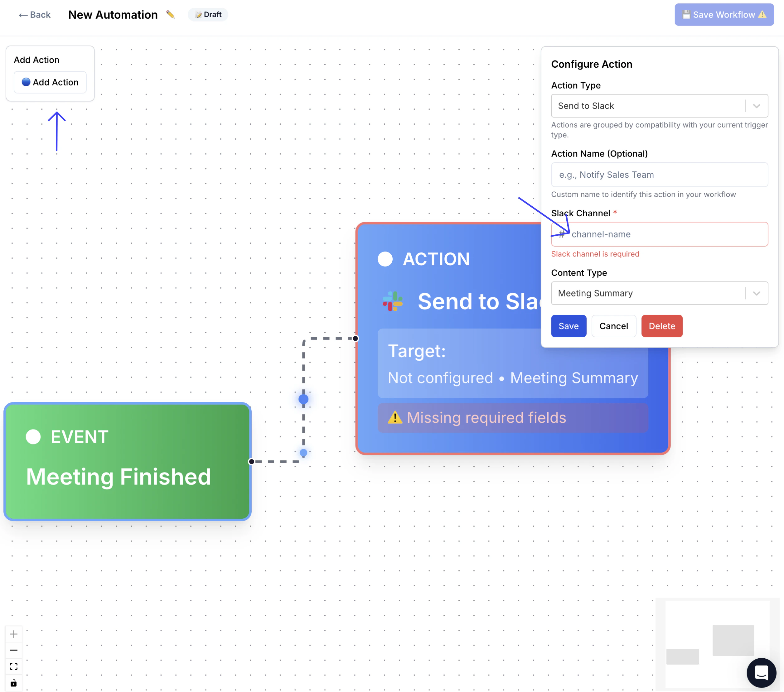Image resolution: width=784 pixels, height=692 pixels.
Task: Click the Content Type chevron arrow
Action: point(756,293)
